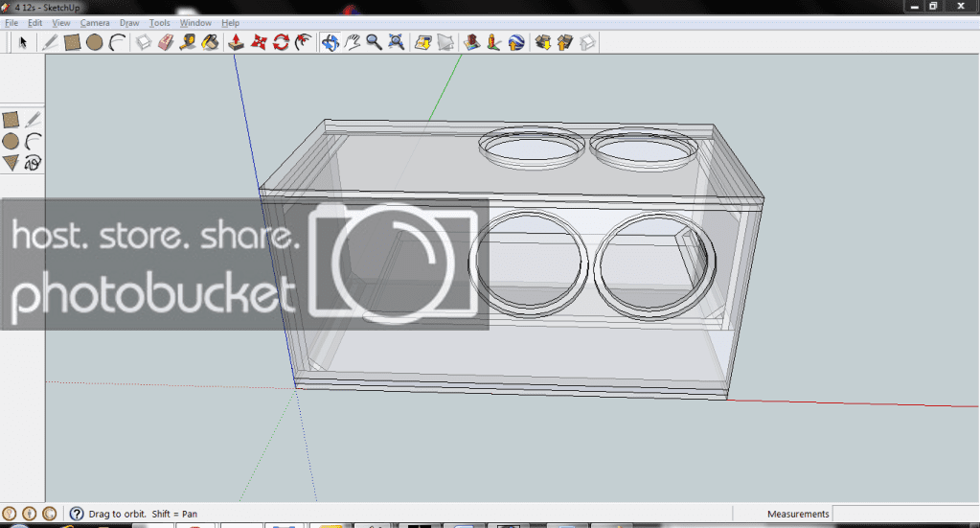Image resolution: width=980 pixels, height=528 pixels.
Task: Select the Freehand scribble tool
Action: click(x=34, y=163)
